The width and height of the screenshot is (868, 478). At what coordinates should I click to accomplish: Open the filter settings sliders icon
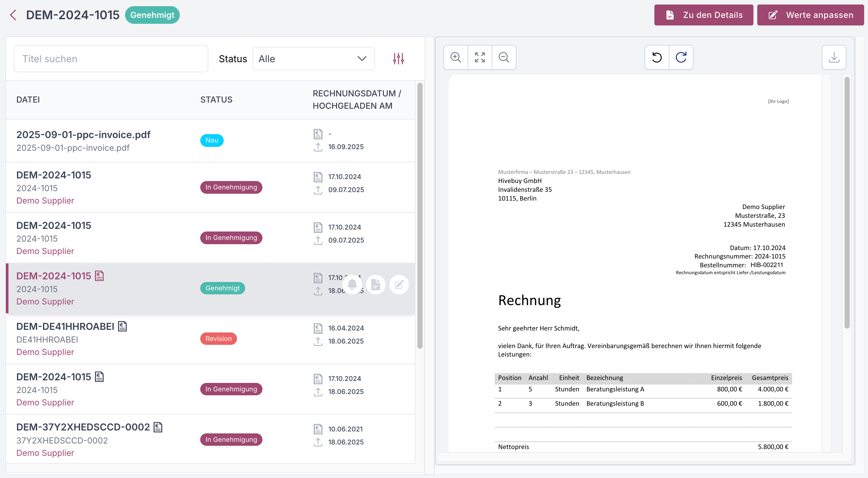[x=398, y=59]
